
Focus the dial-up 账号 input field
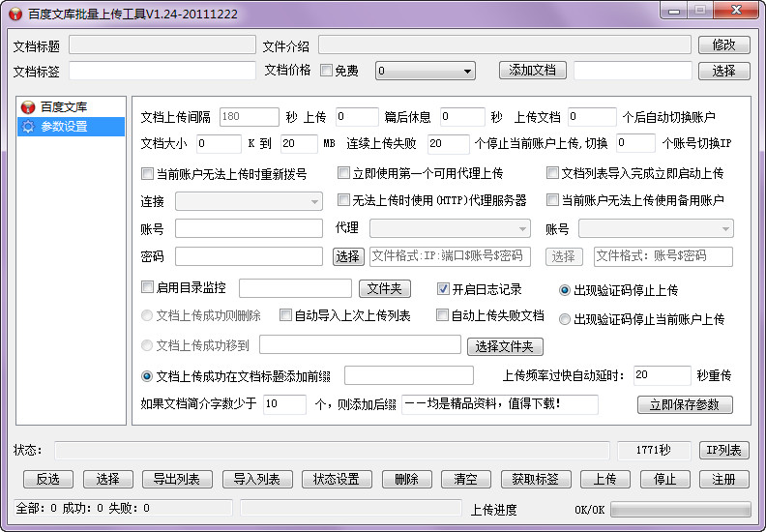[249, 228]
